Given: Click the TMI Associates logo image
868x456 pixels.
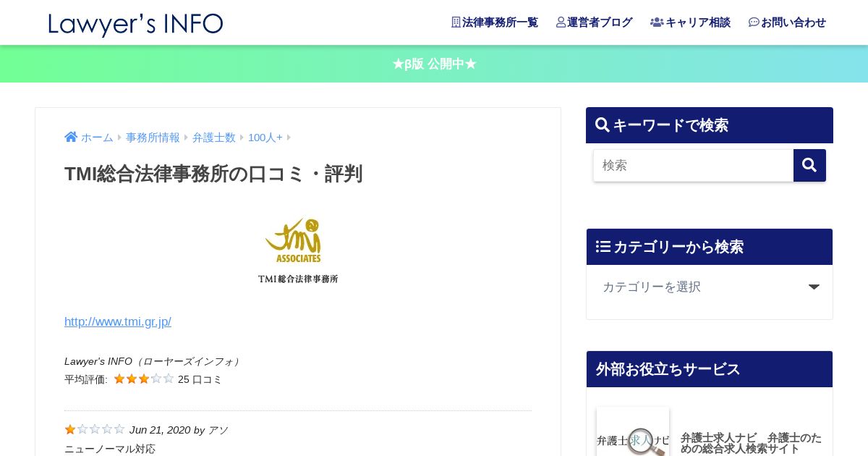Looking at the screenshot, I should (x=298, y=250).
